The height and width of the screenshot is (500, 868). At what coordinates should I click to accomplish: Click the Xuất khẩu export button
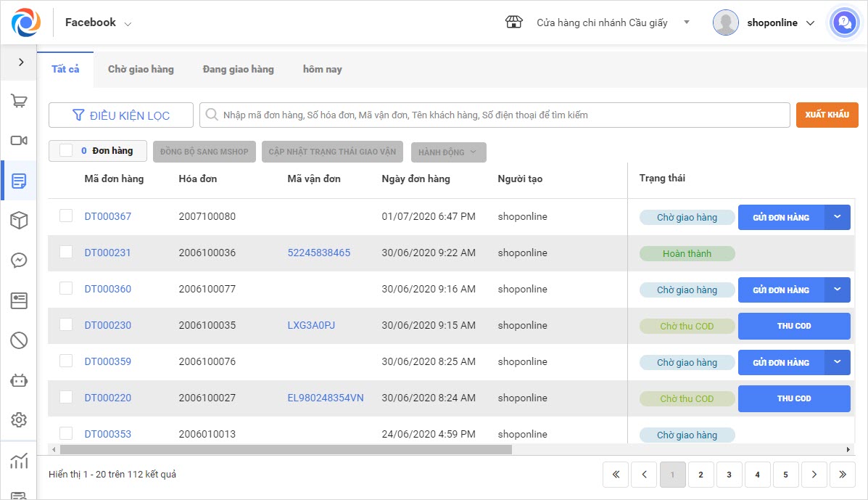tap(827, 115)
